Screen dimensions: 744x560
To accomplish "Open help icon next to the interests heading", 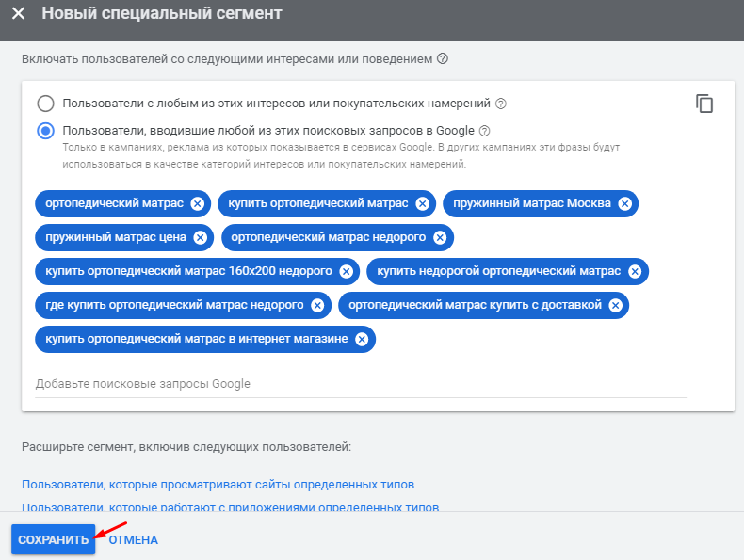I will 443,58.
